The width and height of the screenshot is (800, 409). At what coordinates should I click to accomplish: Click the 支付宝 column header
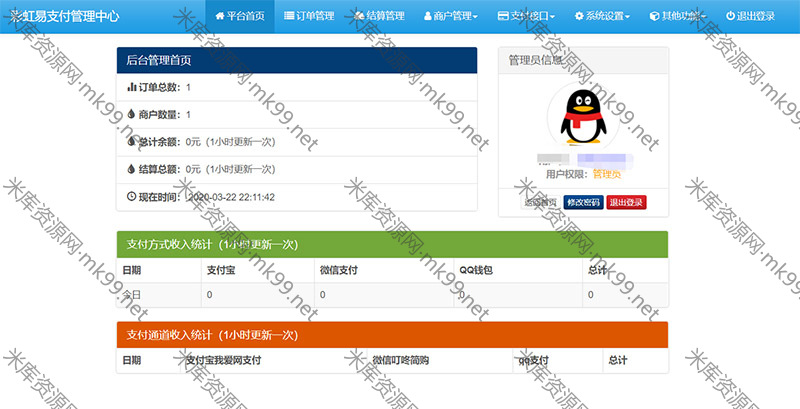(x=221, y=271)
